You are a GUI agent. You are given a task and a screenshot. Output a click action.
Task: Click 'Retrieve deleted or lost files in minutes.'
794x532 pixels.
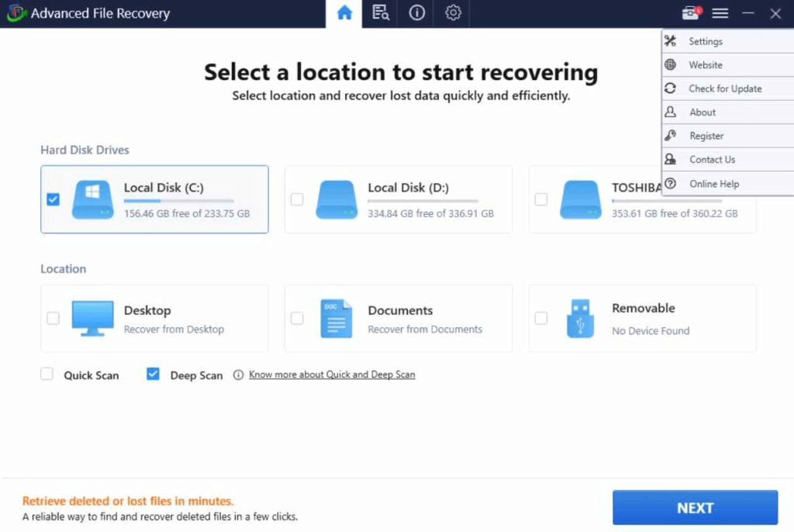(x=128, y=501)
